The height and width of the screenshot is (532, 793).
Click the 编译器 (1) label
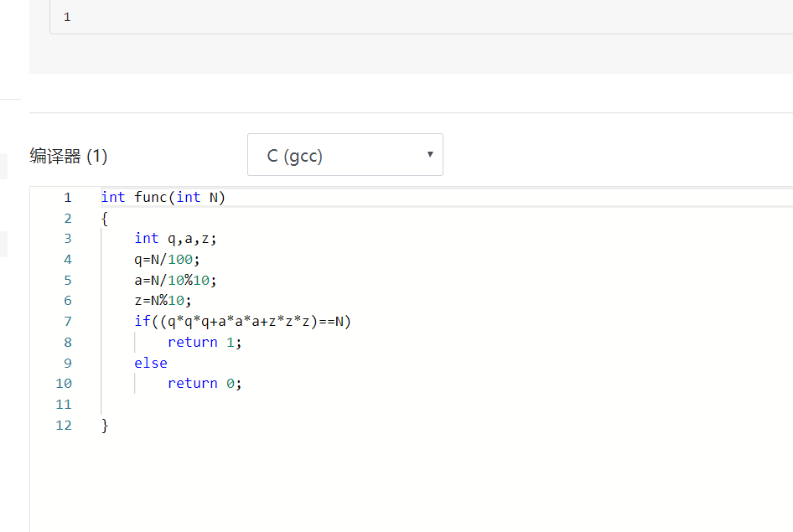coord(69,156)
